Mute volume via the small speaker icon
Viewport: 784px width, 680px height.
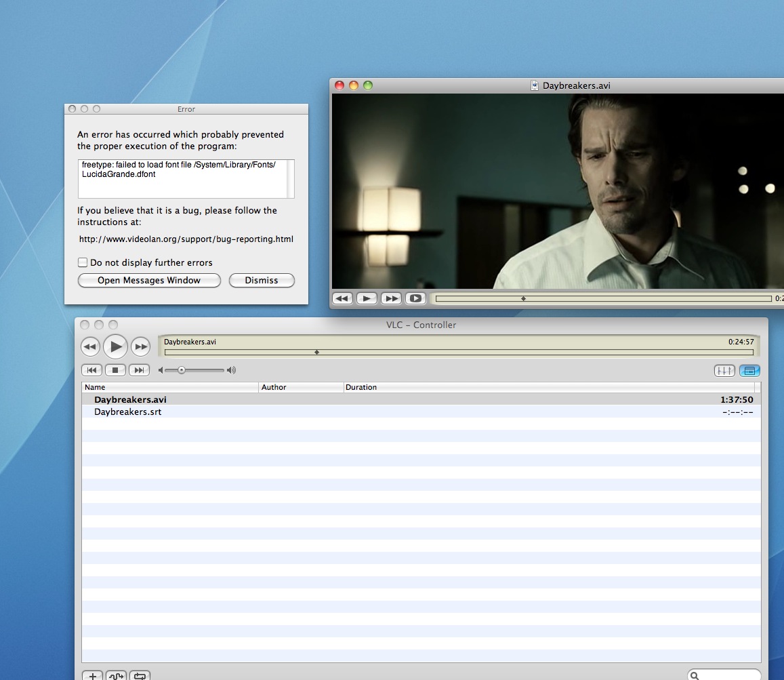click(161, 370)
